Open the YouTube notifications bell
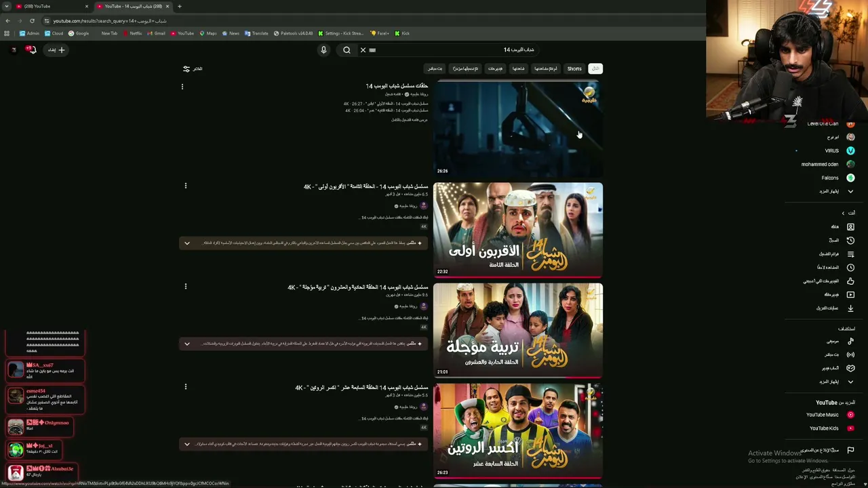The image size is (868, 488). pyautogui.click(x=31, y=49)
